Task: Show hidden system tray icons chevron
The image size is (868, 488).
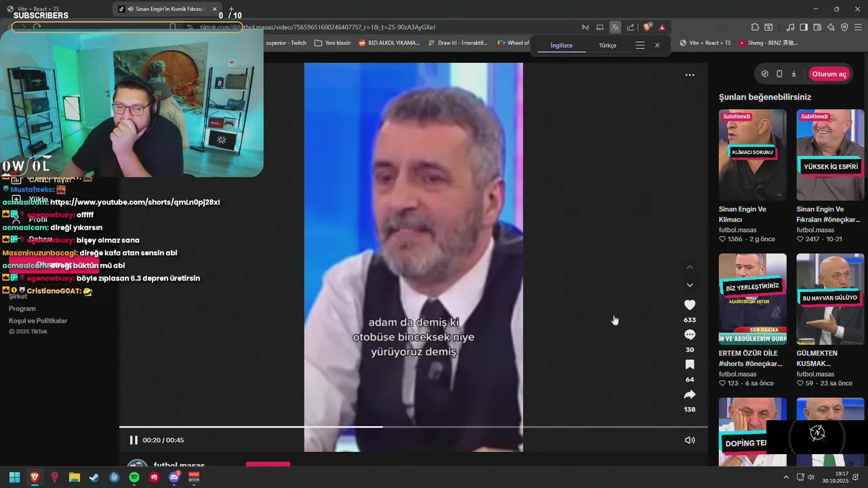Action: tap(786, 477)
